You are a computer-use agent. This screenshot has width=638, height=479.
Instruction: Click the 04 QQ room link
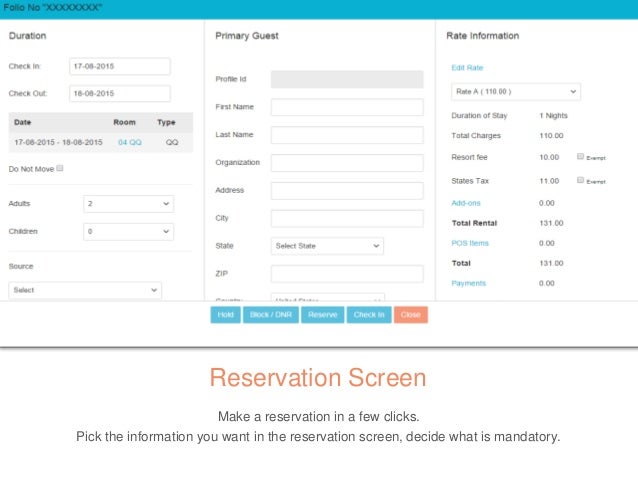tap(130, 142)
